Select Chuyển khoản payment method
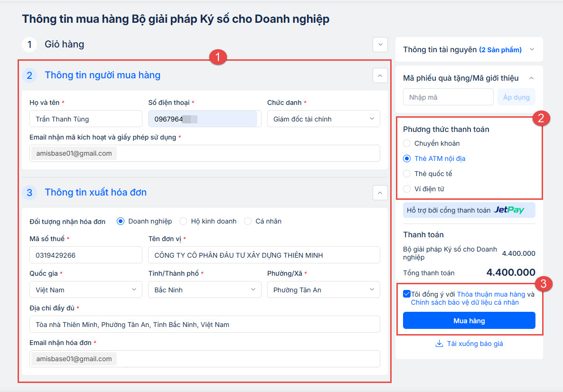563x392 pixels. 407,143
